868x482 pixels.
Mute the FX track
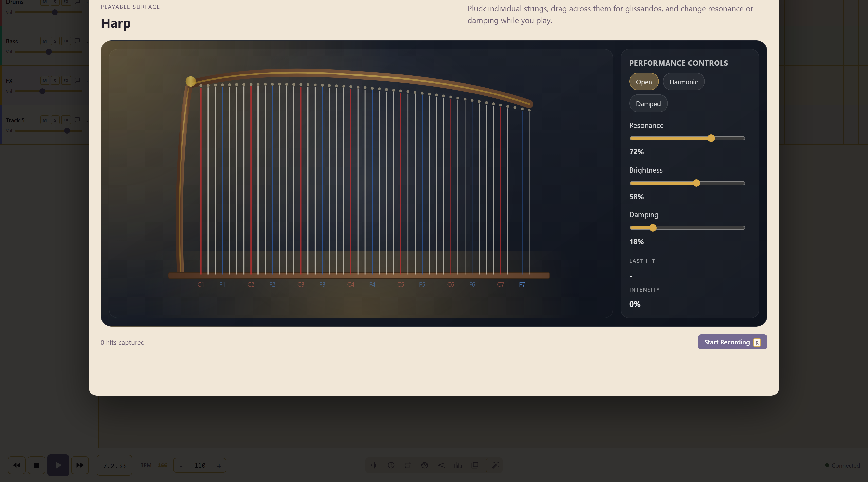pos(45,81)
